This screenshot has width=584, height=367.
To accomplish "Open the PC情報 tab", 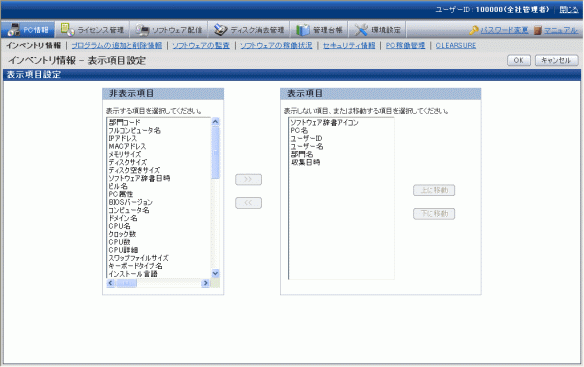I will pos(28,29).
